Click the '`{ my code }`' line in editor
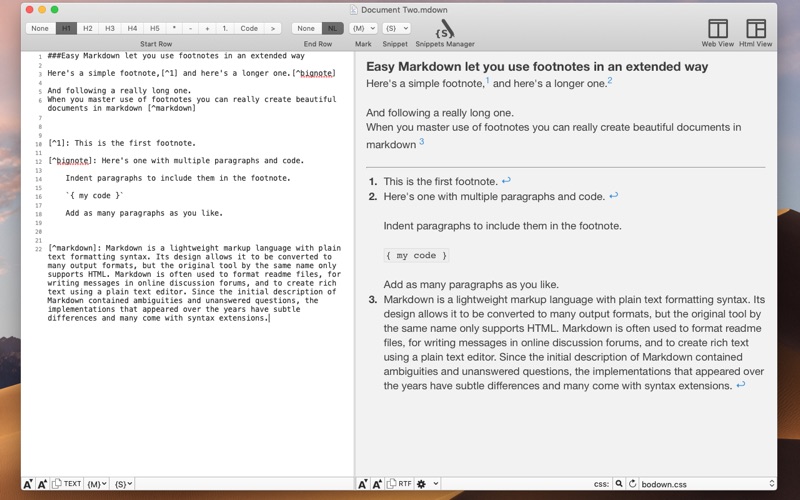This screenshot has height=500, width=800. tap(94, 195)
